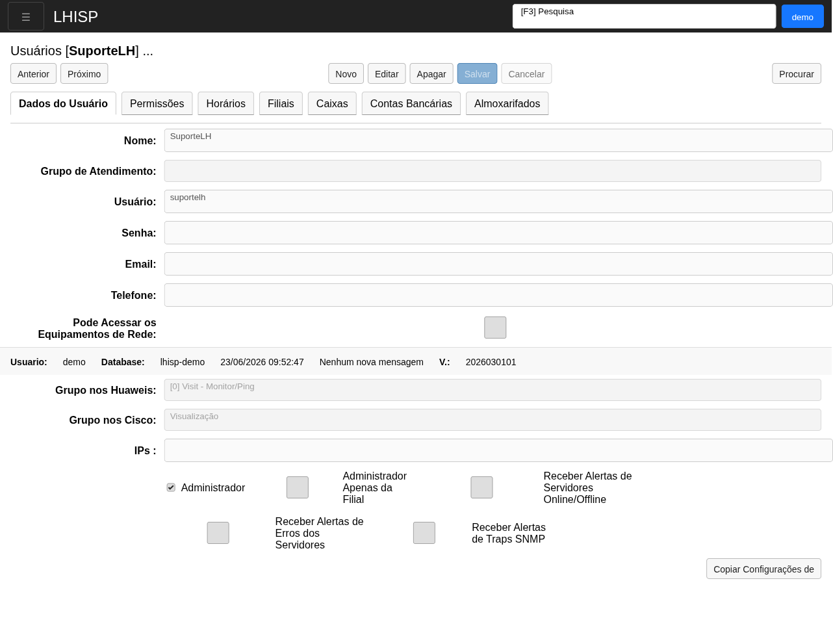Open the demo user button

point(802,16)
